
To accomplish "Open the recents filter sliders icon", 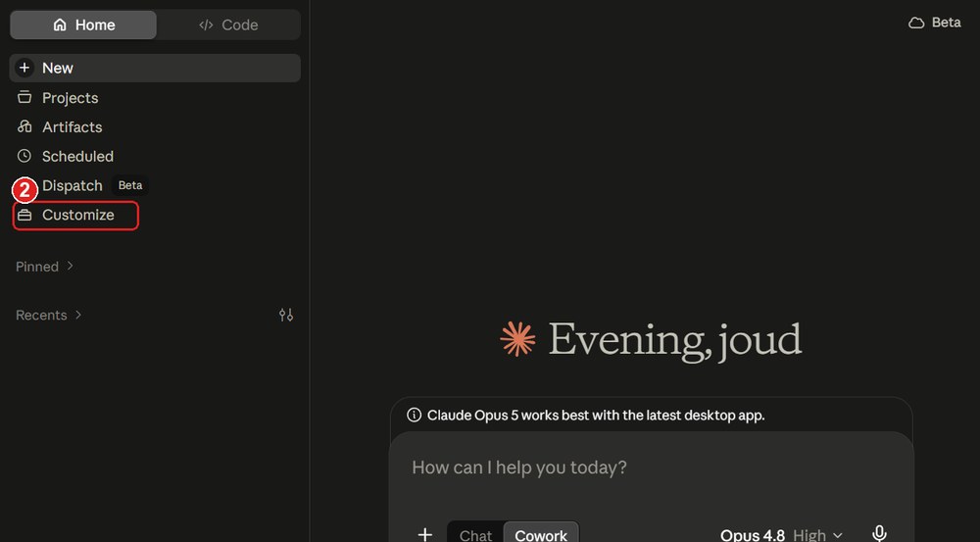I will (x=286, y=315).
